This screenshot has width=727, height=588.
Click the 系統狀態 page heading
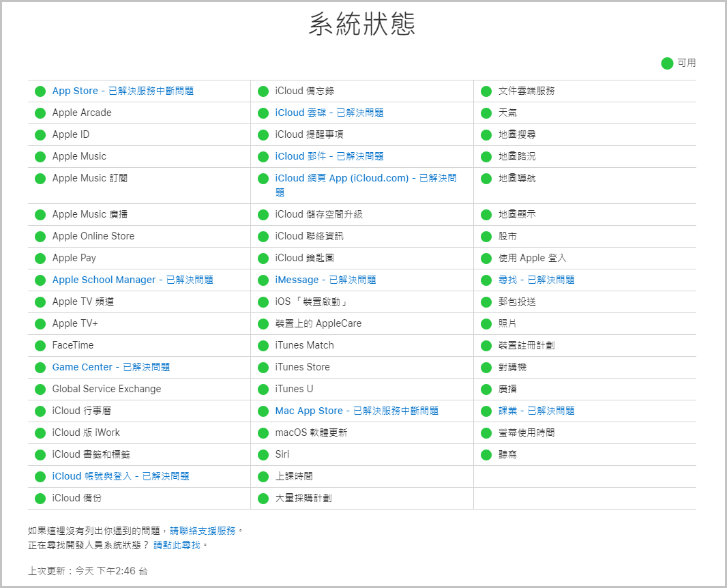pyautogui.click(x=361, y=24)
